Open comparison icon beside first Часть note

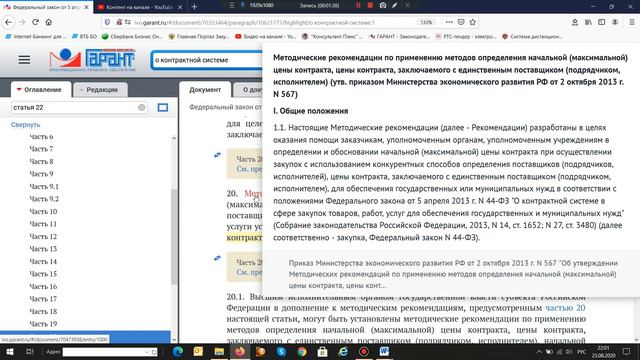coord(217,155)
